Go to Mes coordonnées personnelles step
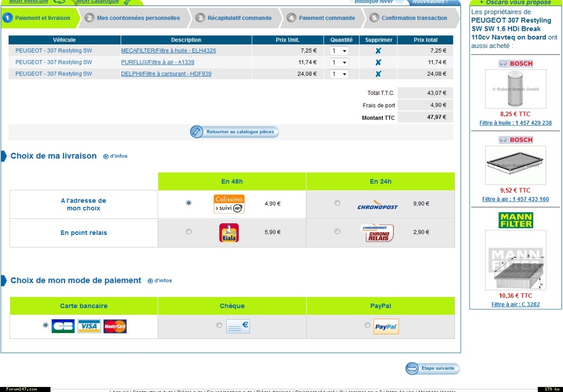This screenshot has width=563, height=392. 138,18
